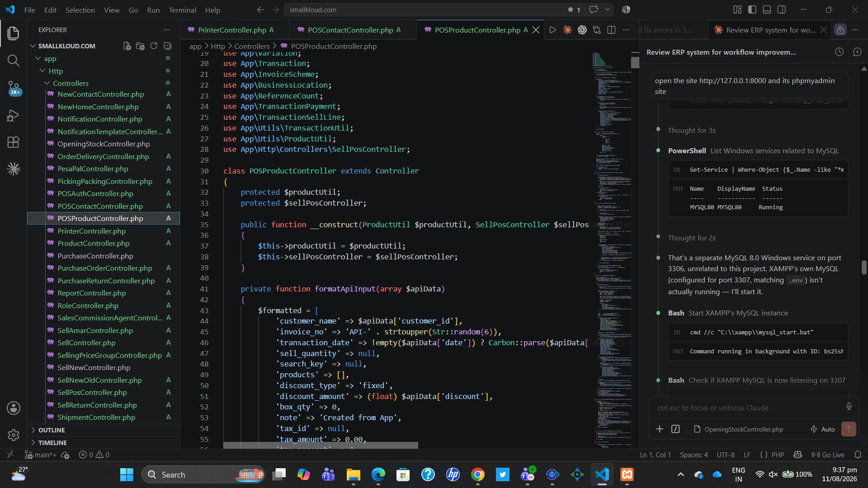Image resolution: width=868 pixels, height=488 pixels.
Task: Open the Source Control view
Action: click(14, 87)
